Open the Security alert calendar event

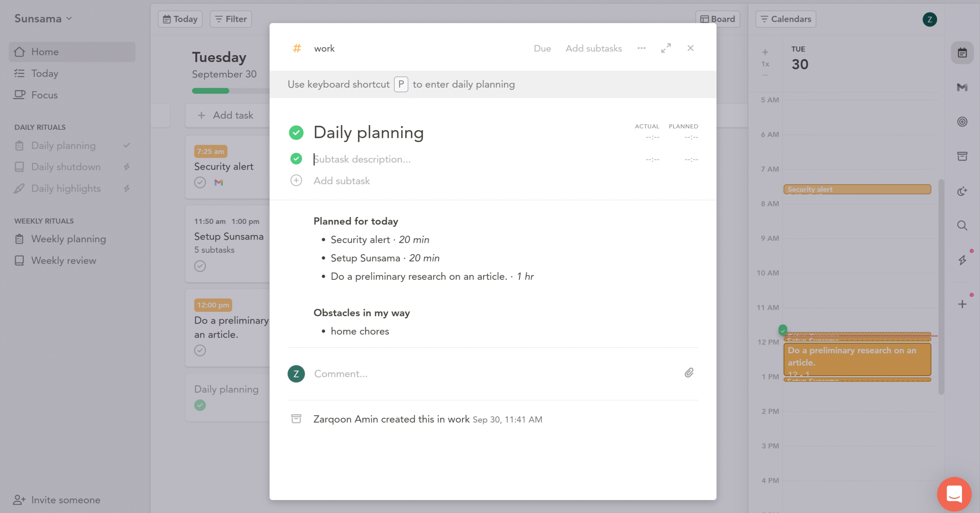click(x=857, y=189)
